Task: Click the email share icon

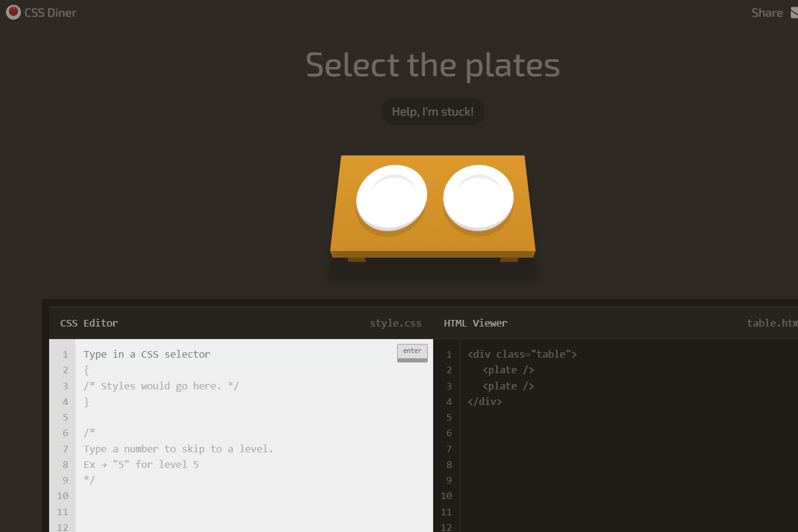Action: tap(794, 13)
